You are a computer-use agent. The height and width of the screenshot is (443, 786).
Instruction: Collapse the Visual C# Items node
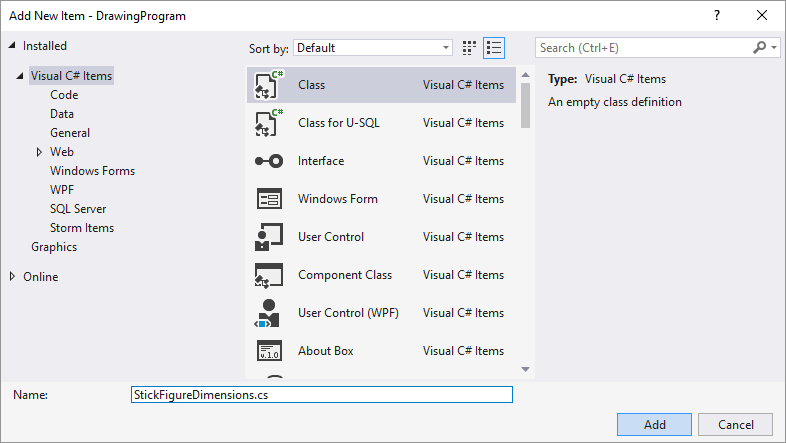(x=20, y=77)
